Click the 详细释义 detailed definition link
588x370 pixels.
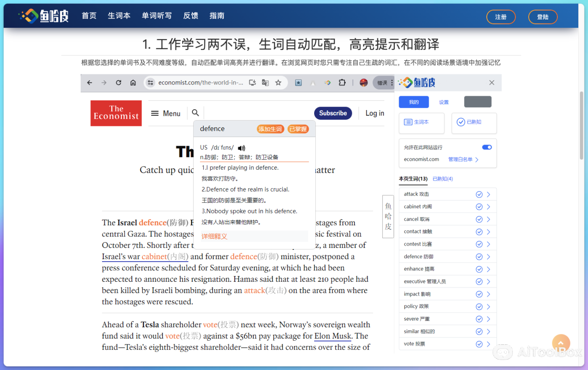(x=214, y=236)
